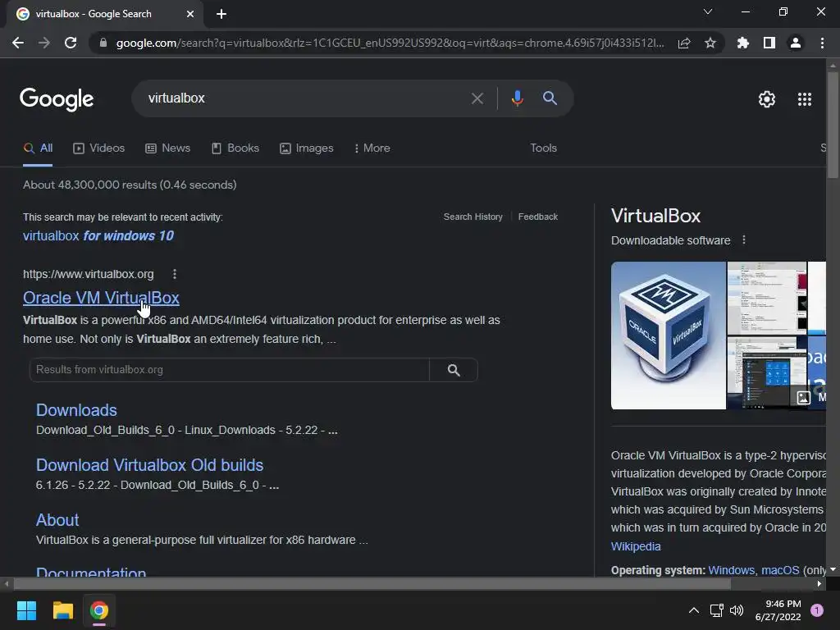Open the Search History link
This screenshot has height=630, width=840.
click(x=473, y=217)
